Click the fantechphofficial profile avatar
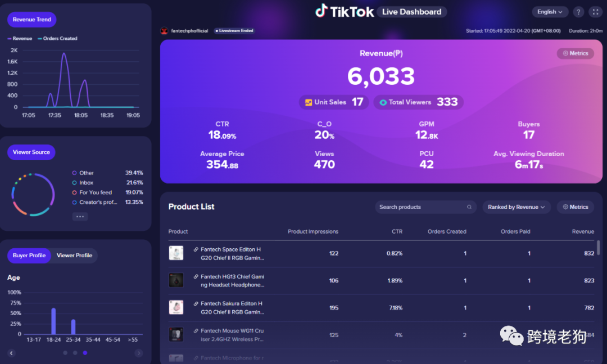The width and height of the screenshot is (607, 364). click(164, 30)
